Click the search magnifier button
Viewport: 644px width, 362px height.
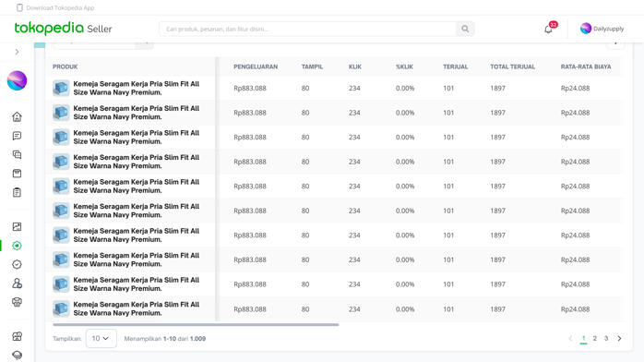point(465,29)
